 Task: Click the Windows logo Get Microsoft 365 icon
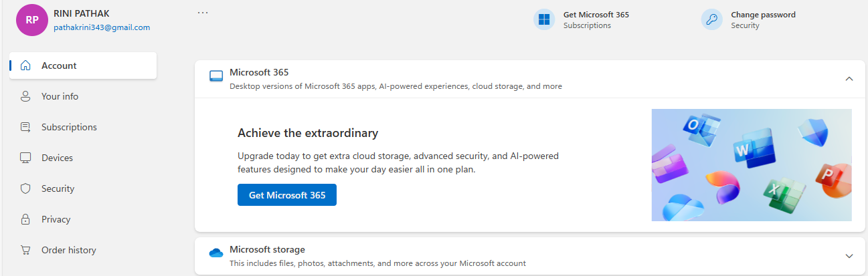pyautogui.click(x=544, y=19)
